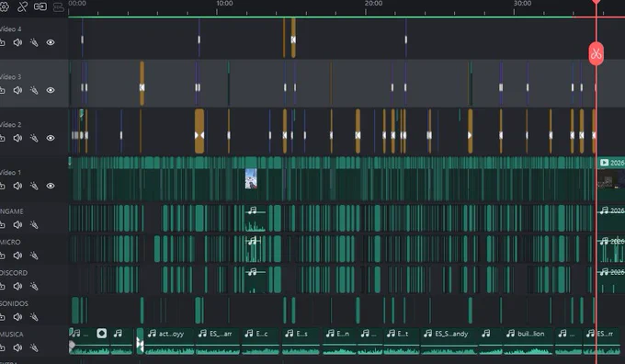Toggle mute on the SONIDOS audio track
625x364 pixels.
tap(17, 317)
